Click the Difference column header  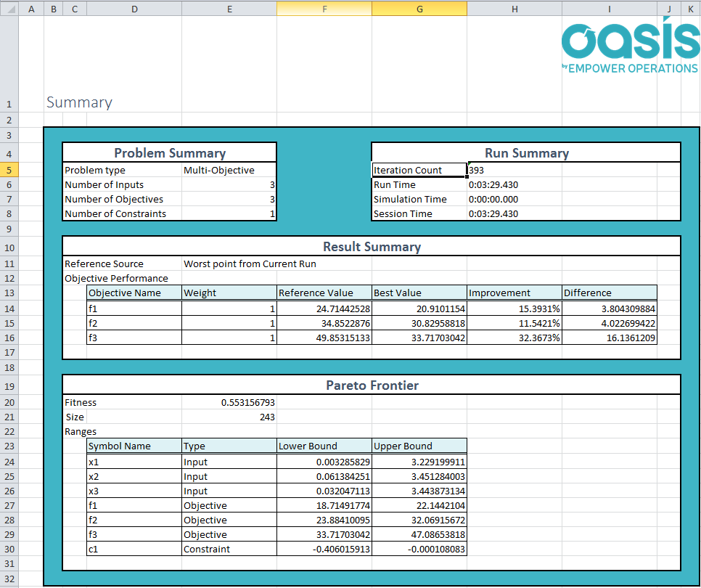pyautogui.click(x=610, y=293)
